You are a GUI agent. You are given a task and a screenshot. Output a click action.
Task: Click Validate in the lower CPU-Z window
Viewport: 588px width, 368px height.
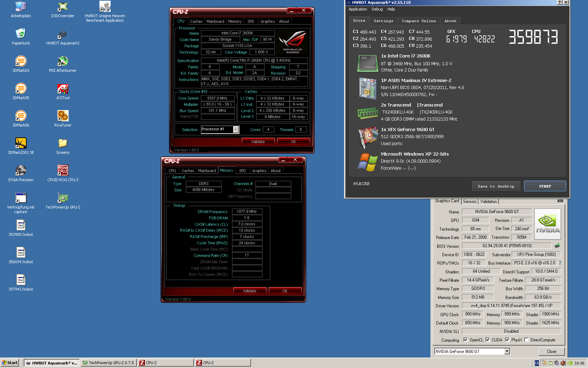pos(250,291)
